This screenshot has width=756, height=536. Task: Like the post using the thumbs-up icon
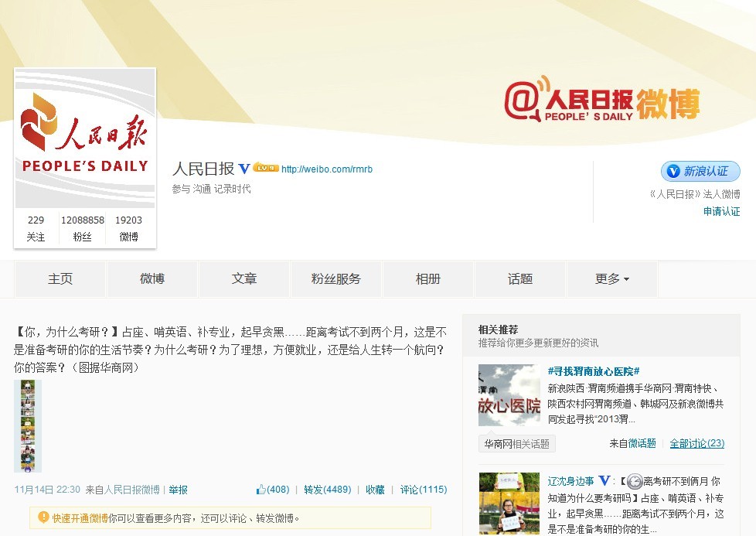261,490
